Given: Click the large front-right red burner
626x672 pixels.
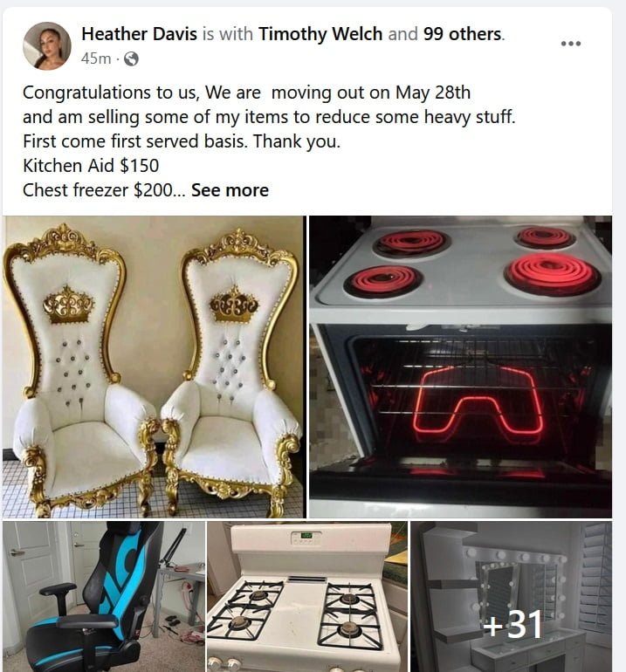Looking at the screenshot, I should point(554,274).
